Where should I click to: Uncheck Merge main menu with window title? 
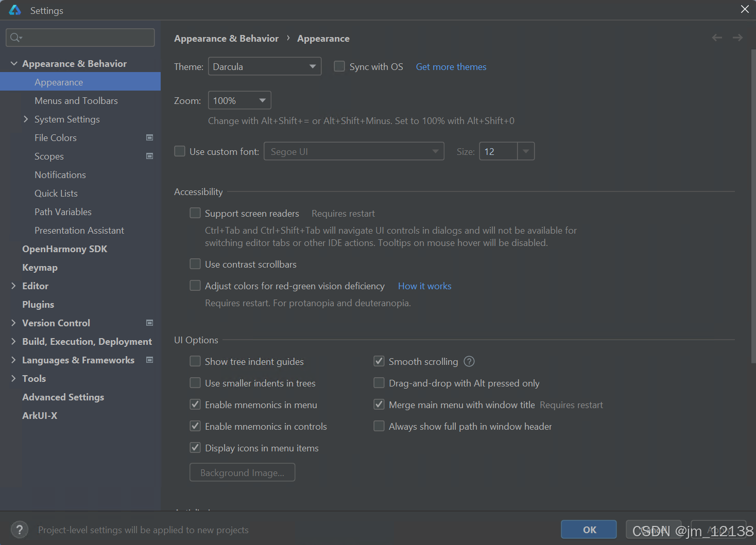pyautogui.click(x=379, y=405)
